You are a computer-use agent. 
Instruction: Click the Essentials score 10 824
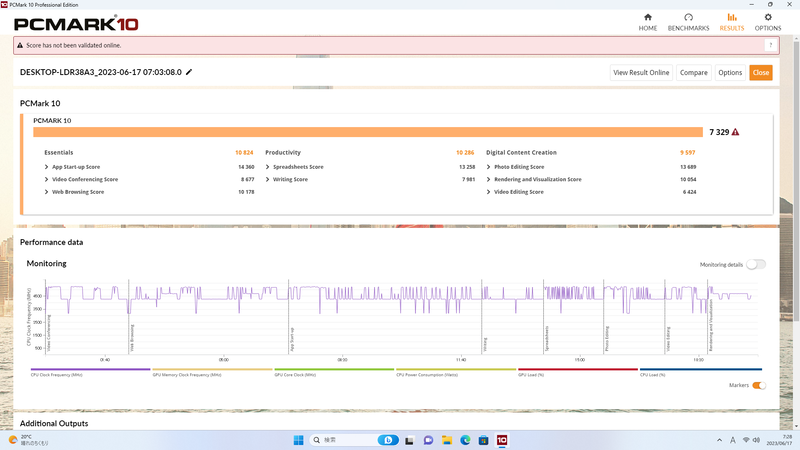tap(244, 153)
